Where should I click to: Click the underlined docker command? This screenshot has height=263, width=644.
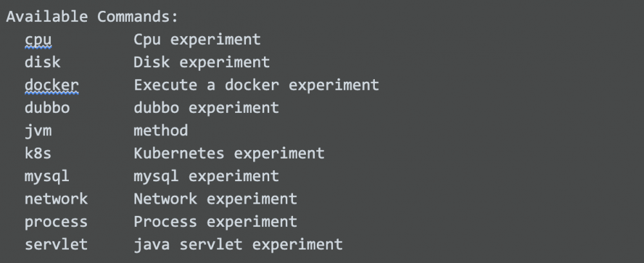coord(52,85)
